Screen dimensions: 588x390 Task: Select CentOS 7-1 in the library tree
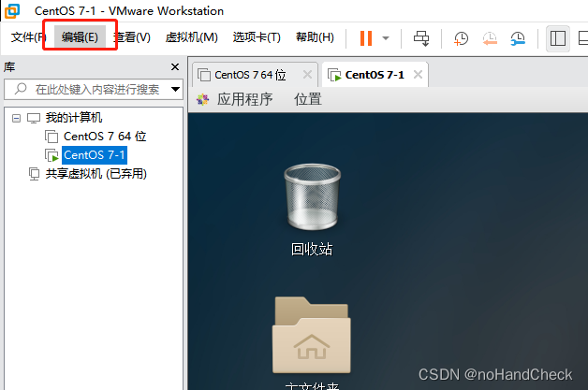tap(95, 155)
